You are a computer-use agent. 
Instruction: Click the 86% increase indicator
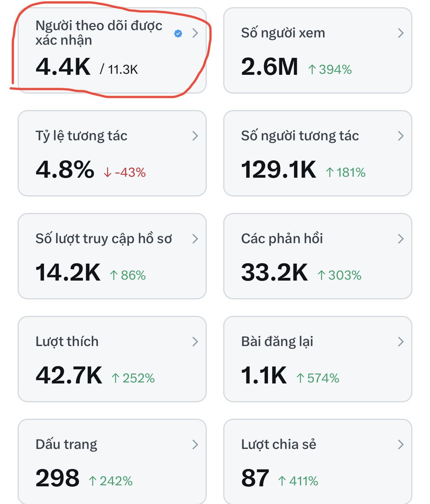tap(127, 275)
